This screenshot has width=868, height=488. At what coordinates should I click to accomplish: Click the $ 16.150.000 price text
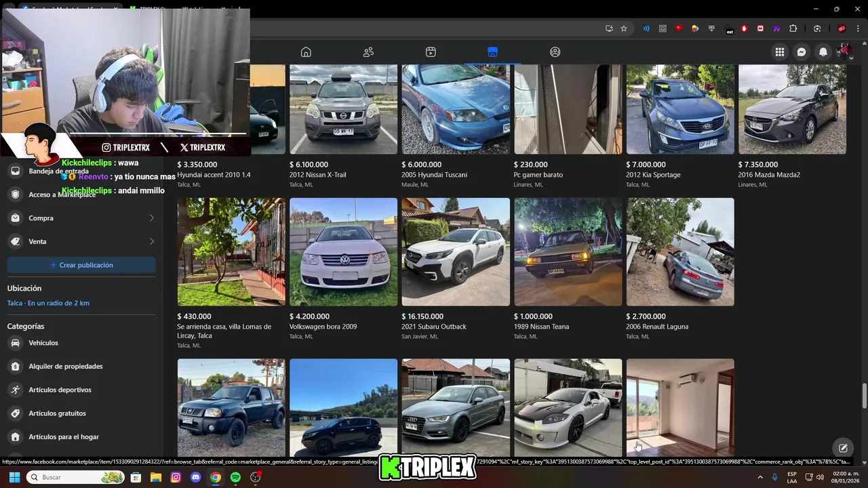click(422, 317)
